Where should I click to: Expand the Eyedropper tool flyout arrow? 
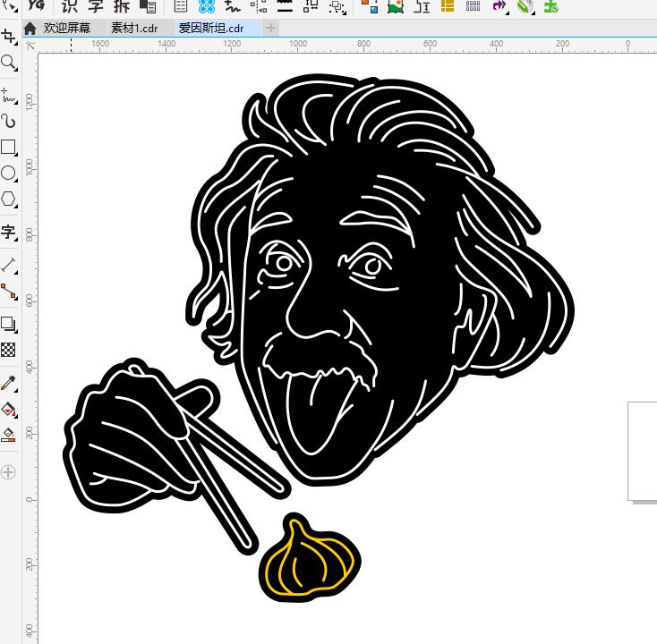[15, 390]
